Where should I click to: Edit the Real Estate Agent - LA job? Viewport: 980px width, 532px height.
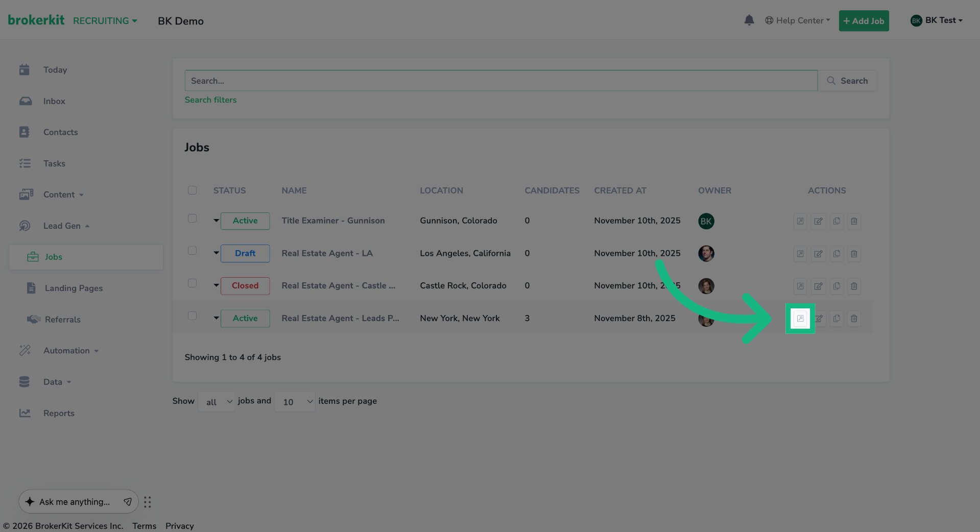[x=818, y=254]
